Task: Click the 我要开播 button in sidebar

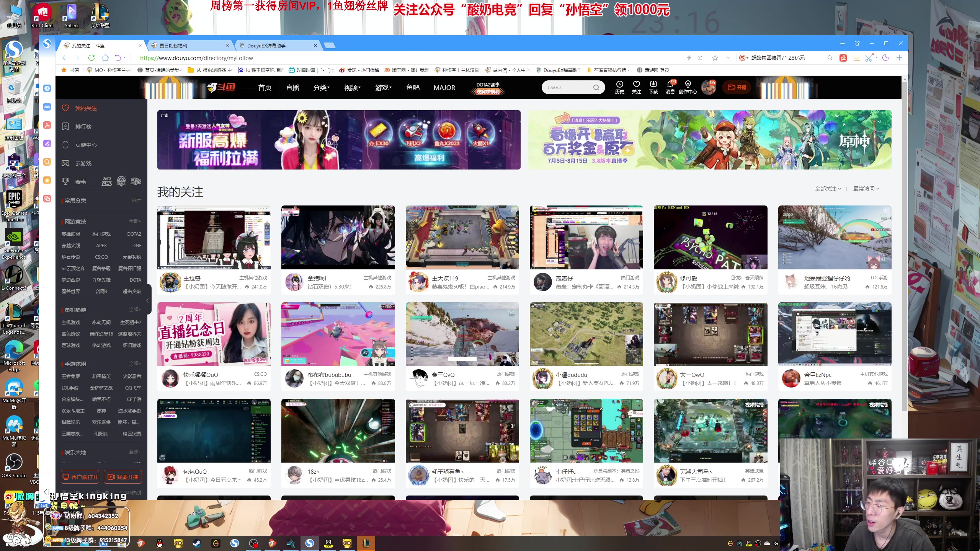Action: click(123, 477)
